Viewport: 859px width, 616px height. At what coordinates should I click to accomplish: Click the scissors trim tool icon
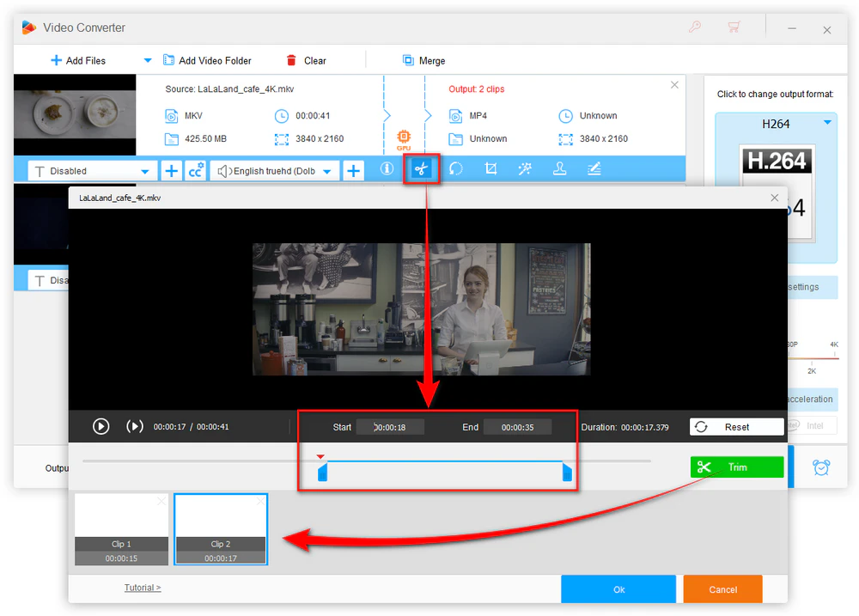(x=421, y=168)
